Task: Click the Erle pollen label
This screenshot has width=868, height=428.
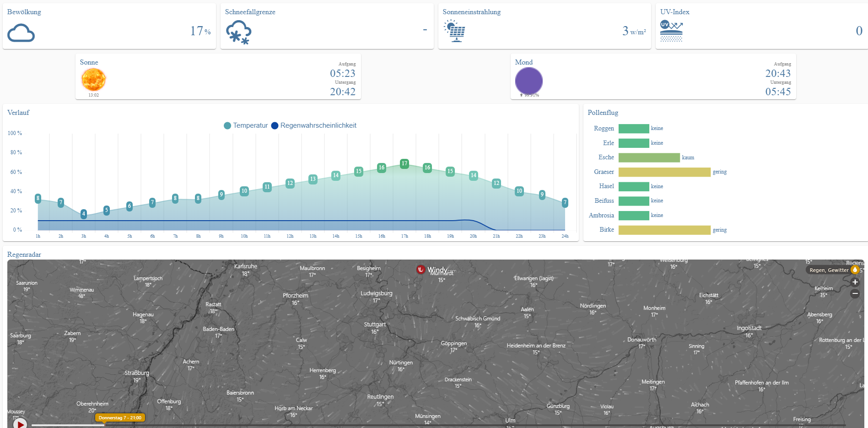Action: [x=608, y=143]
